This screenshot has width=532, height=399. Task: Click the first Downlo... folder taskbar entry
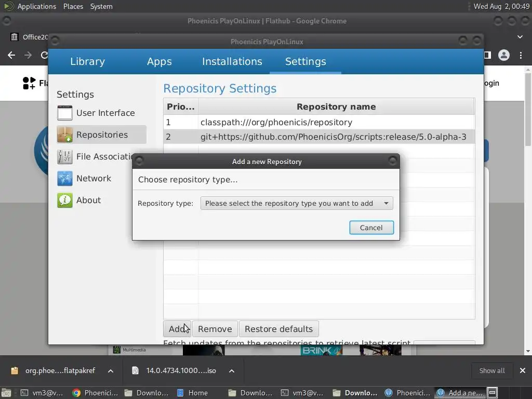[x=147, y=393]
